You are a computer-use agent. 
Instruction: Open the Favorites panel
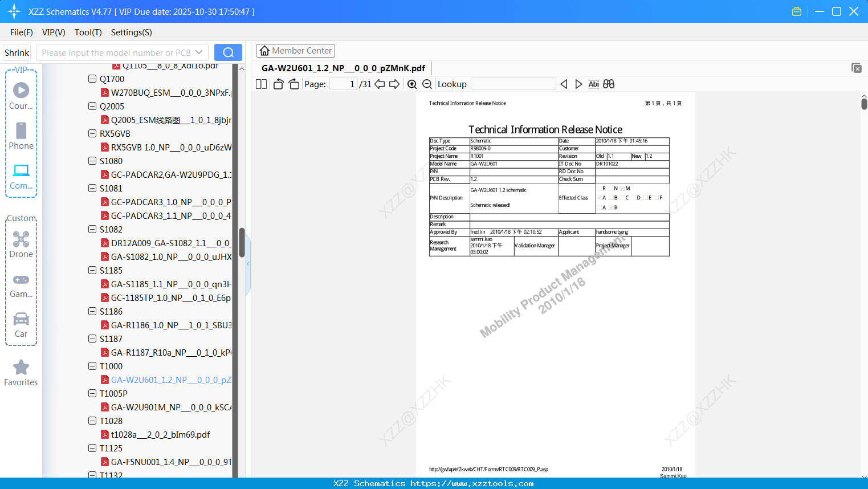click(x=21, y=373)
